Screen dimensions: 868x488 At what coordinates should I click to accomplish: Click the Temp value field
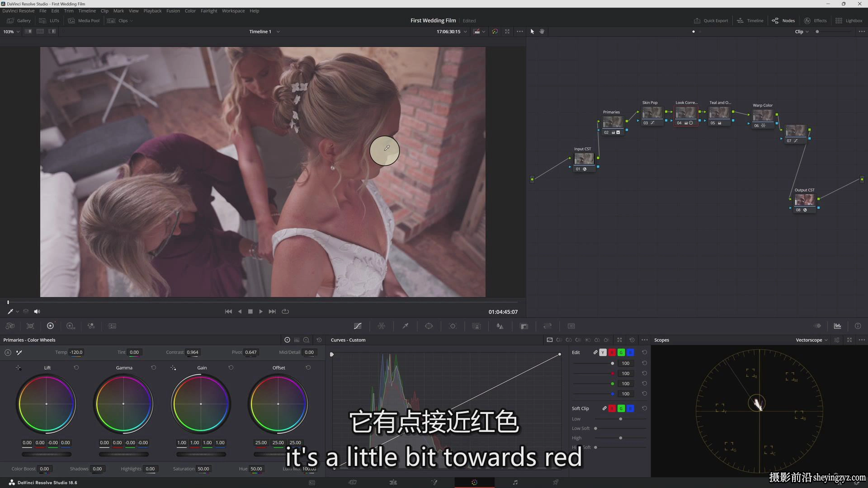coord(76,352)
